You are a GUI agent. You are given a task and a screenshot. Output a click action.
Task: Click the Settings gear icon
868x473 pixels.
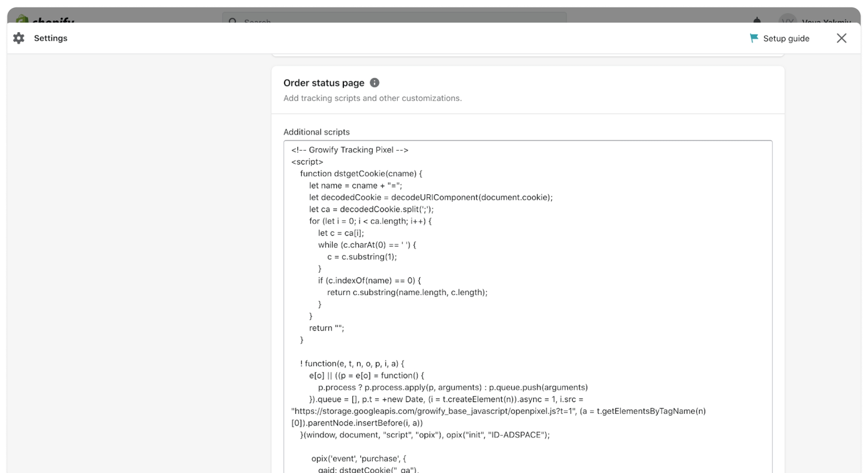[18, 38]
